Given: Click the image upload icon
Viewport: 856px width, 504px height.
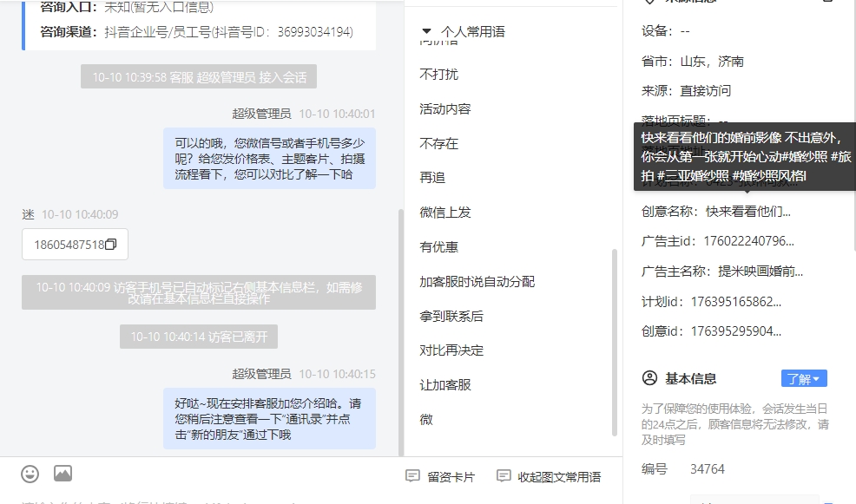Looking at the screenshot, I should tap(63, 474).
